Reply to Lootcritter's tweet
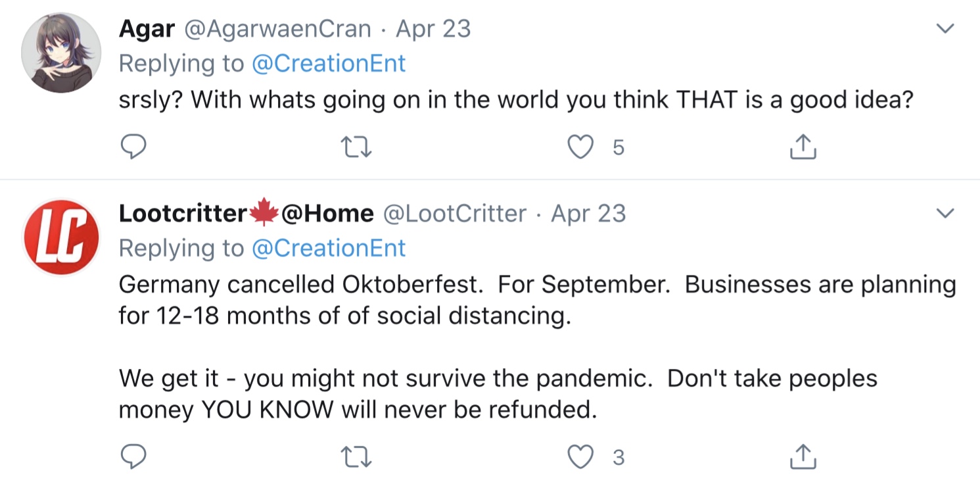The width and height of the screenshot is (980, 484). [x=133, y=457]
